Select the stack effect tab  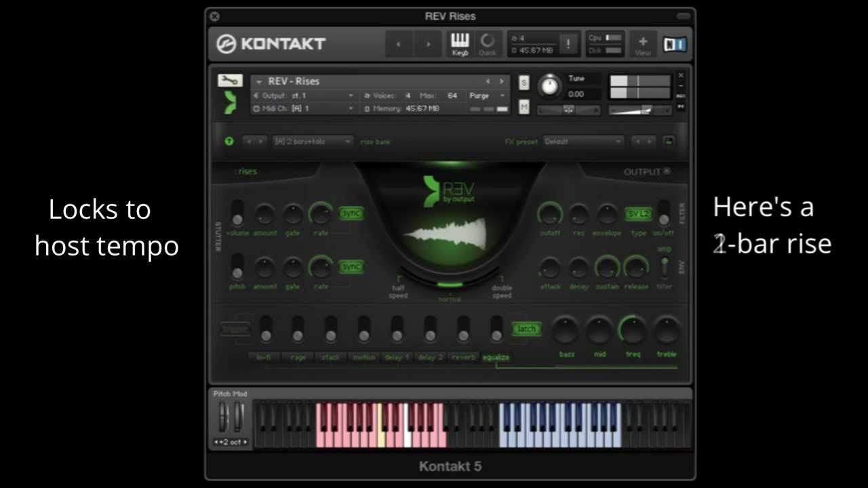(x=330, y=357)
